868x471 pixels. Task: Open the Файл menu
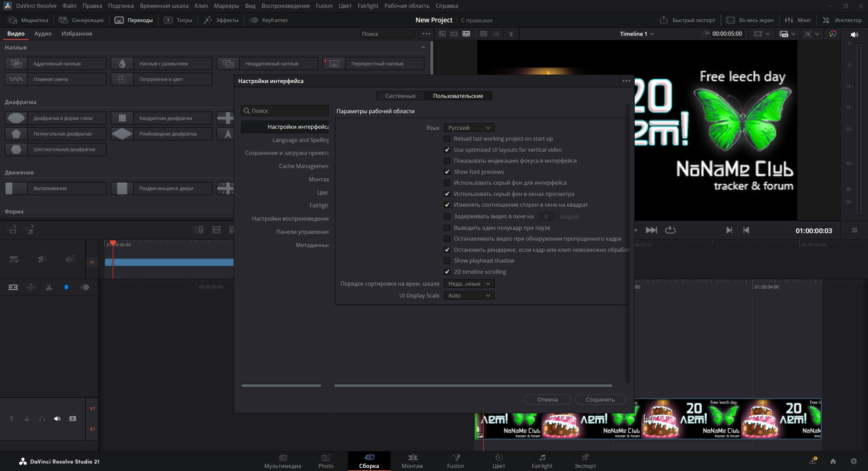tap(70, 6)
